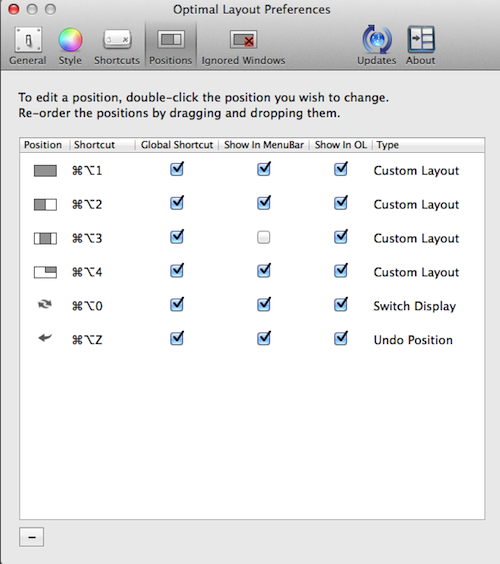Screen dimensions: 500x564
Task: Open the Style color wheel pane
Action: pos(70,46)
